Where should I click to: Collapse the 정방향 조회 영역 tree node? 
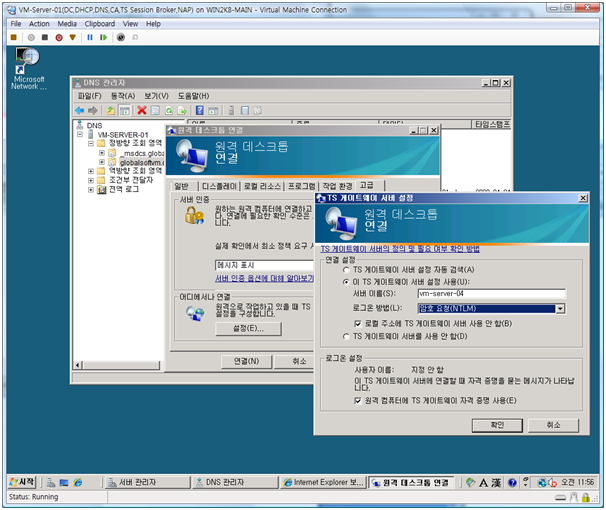pyautogui.click(x=91, y=143)
